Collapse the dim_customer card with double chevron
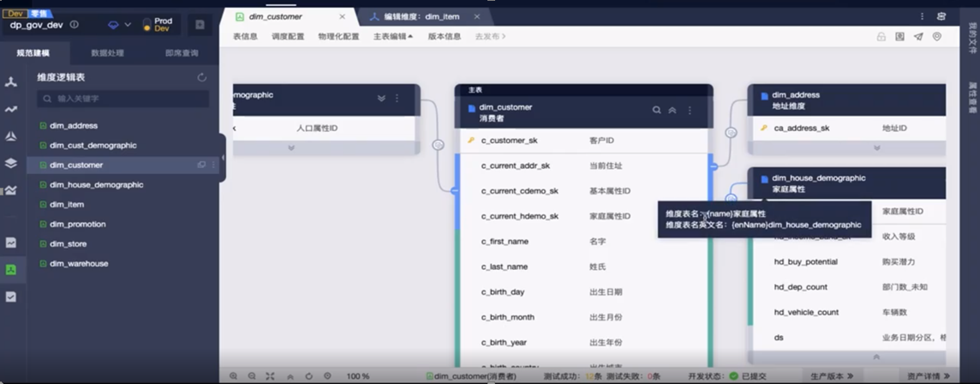 point(672,110)
